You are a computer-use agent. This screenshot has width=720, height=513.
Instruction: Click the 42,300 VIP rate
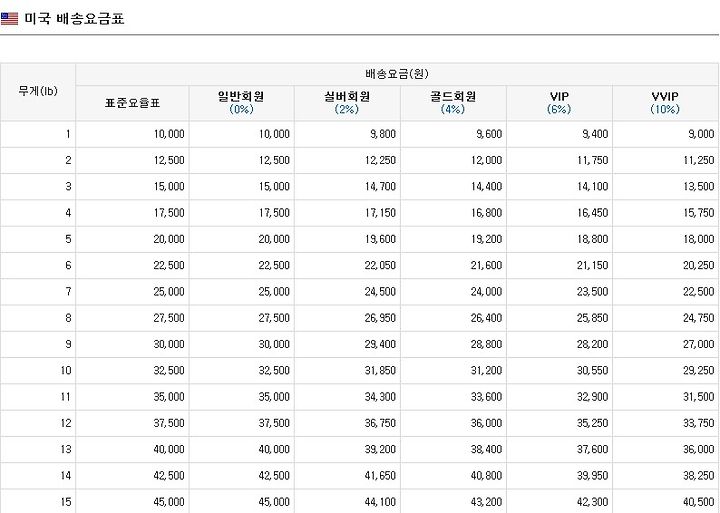tap(592, 502)
